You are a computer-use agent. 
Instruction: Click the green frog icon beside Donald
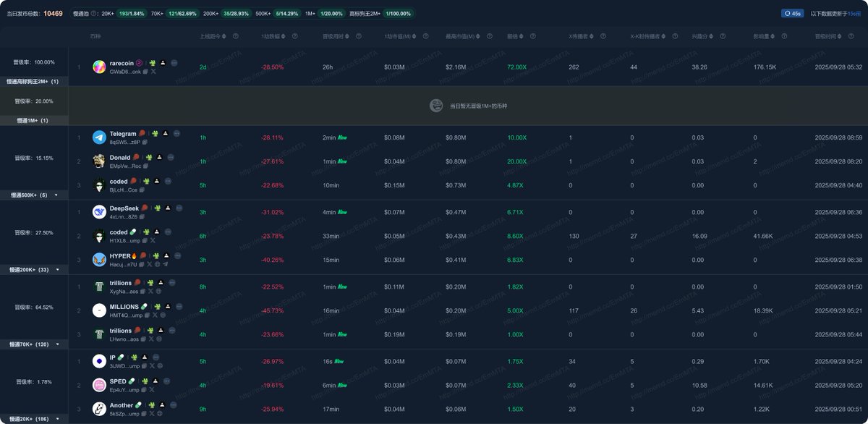point(148,157)
